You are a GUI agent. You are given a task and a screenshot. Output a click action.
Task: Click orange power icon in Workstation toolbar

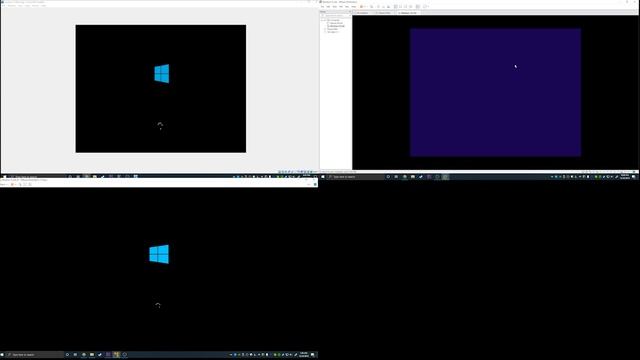point(361,7)
